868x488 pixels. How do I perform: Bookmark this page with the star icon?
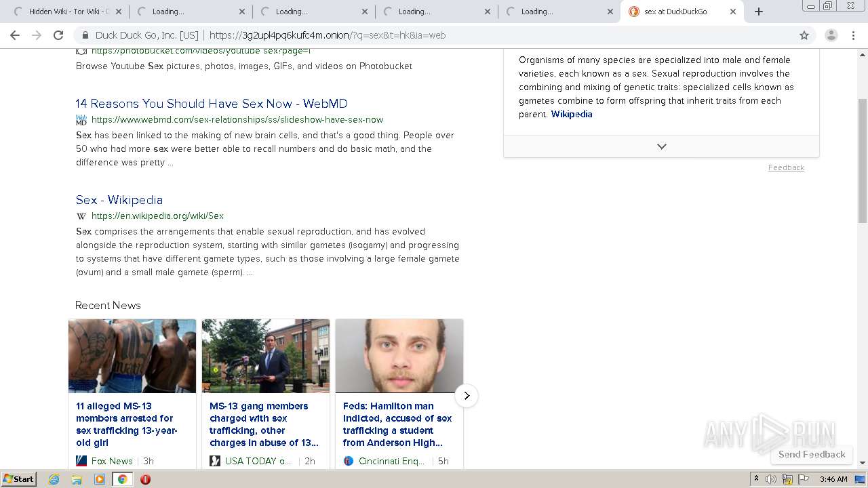pyautogui.click(x=804, y=35)
